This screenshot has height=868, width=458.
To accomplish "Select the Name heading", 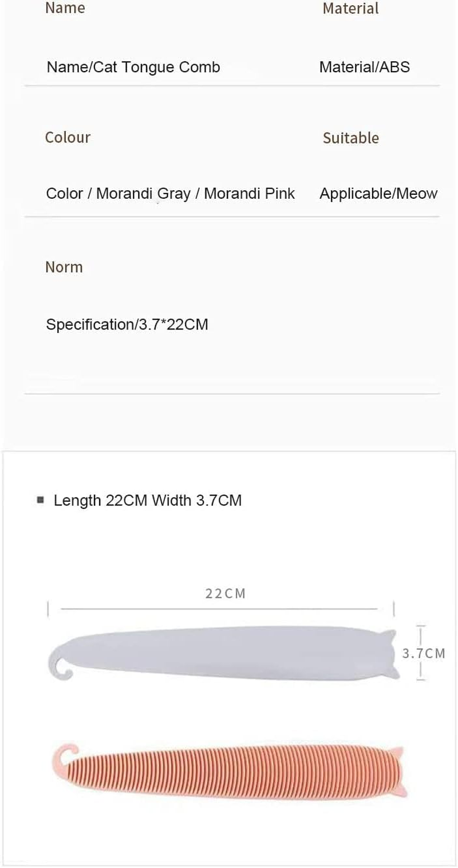I will click(65, 8).
